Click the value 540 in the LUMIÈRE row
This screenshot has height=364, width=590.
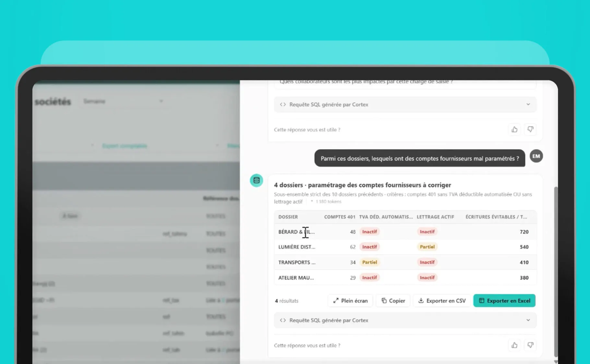pyautogui.click(x=524, y=247)
